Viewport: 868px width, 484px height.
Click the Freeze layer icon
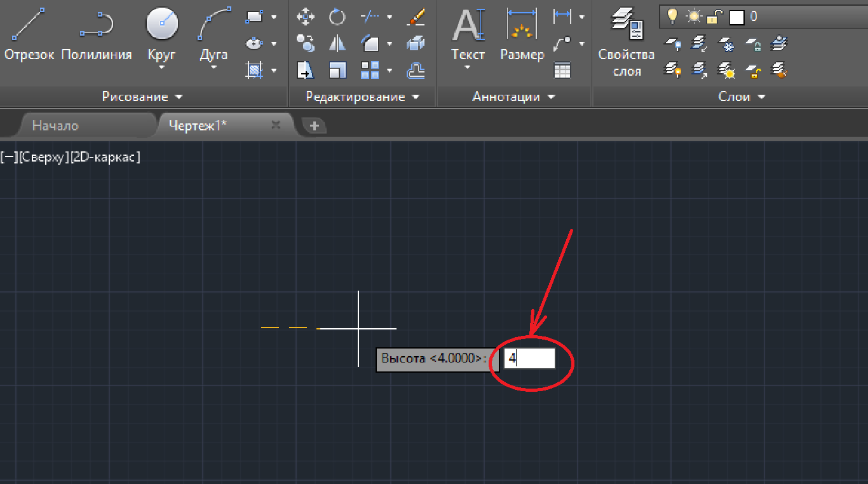726,43
